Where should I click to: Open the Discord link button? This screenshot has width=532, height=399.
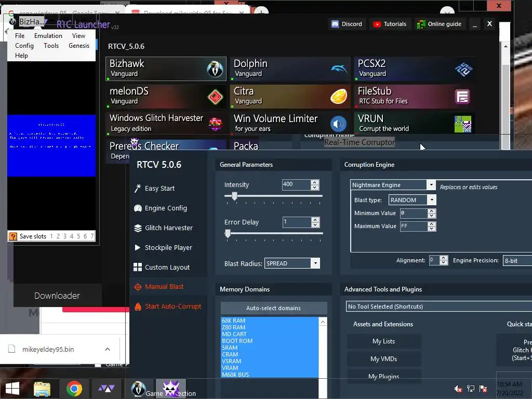click(x=347, y=24)
